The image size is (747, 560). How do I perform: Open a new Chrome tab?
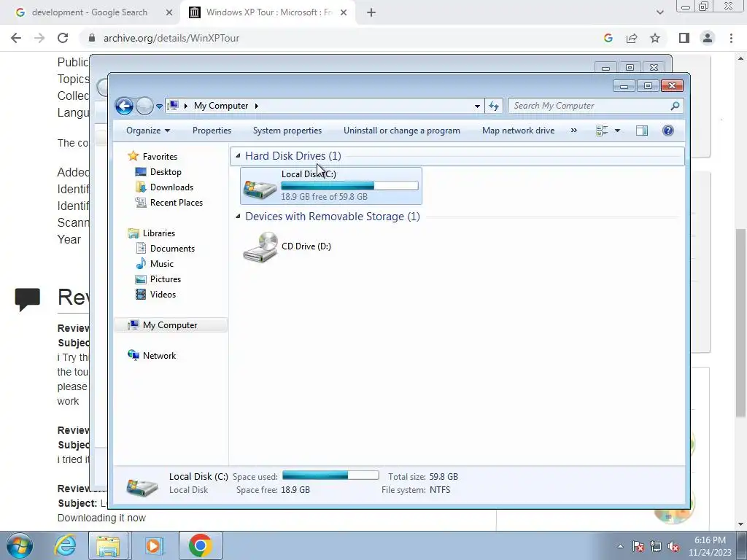[371, 13]
